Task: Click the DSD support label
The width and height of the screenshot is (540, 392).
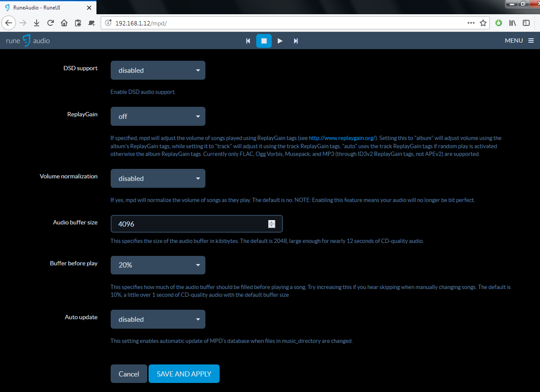Action: tap(81, 68)
